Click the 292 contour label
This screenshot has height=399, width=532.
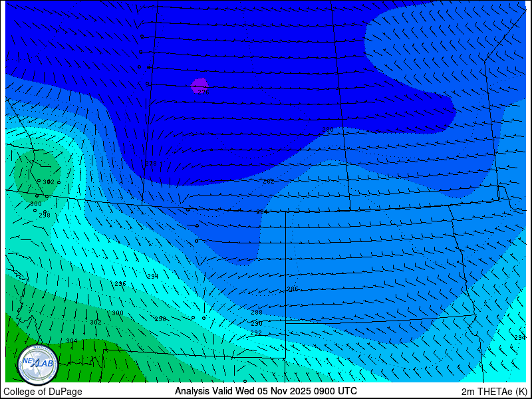256,333
